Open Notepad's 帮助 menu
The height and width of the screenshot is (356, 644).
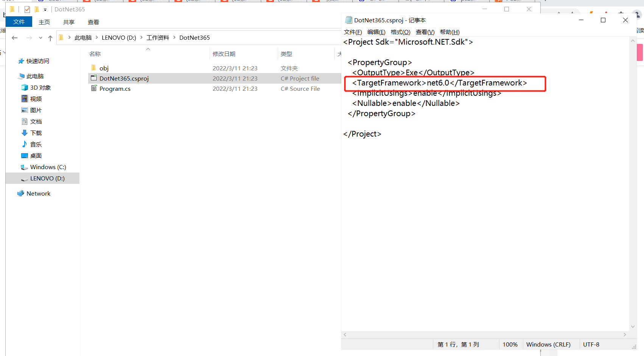click(x=450, y=32)
